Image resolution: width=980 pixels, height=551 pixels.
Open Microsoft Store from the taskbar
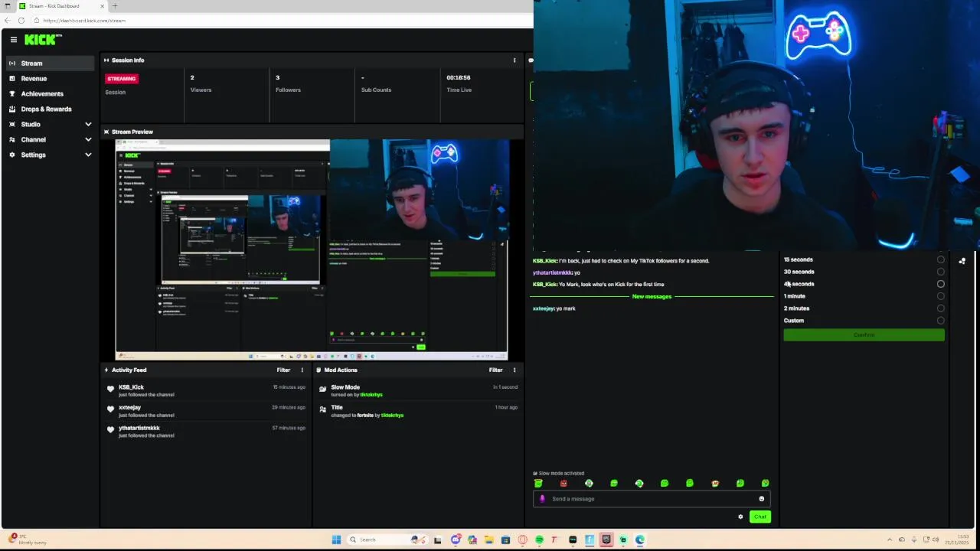pos(505,540)
